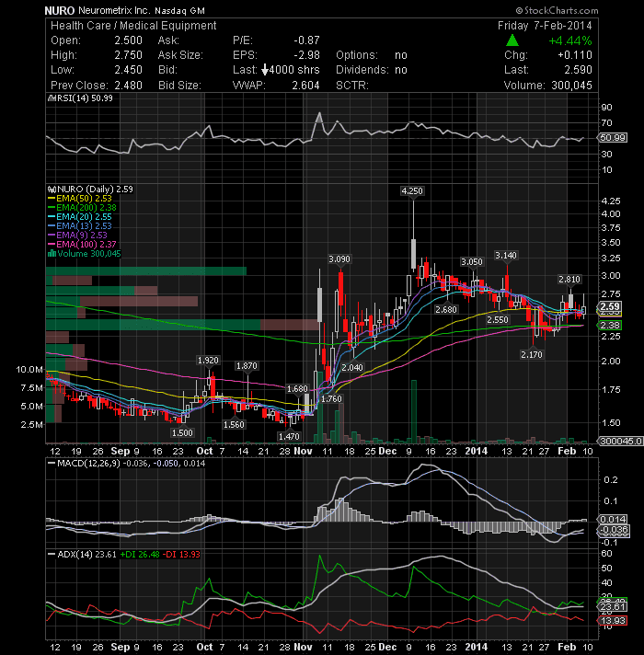Image resolution: width=644 pixels, height=655 pixels.
Task: Click the 2.680 price annotation
Action: [x=446, y=309]
